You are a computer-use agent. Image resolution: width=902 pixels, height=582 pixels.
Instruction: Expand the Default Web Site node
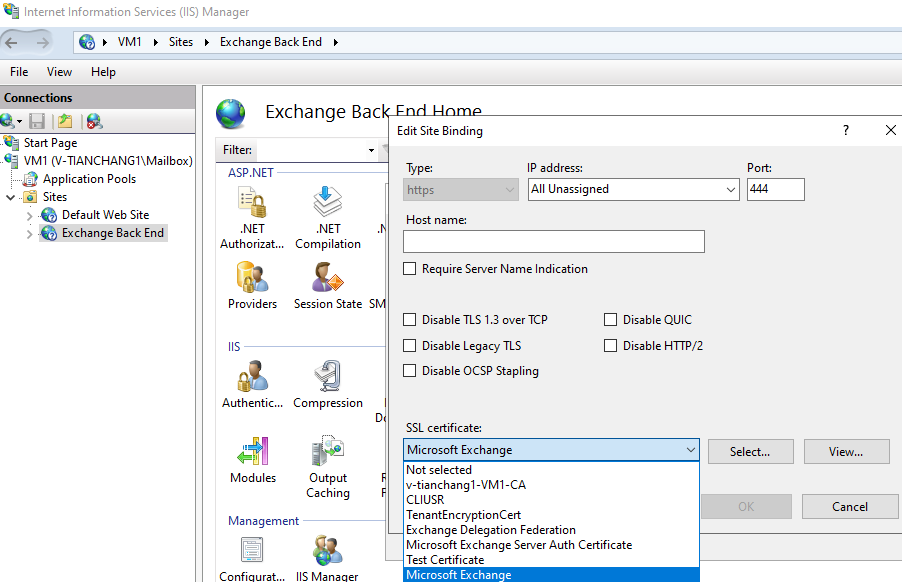point(29,216)
